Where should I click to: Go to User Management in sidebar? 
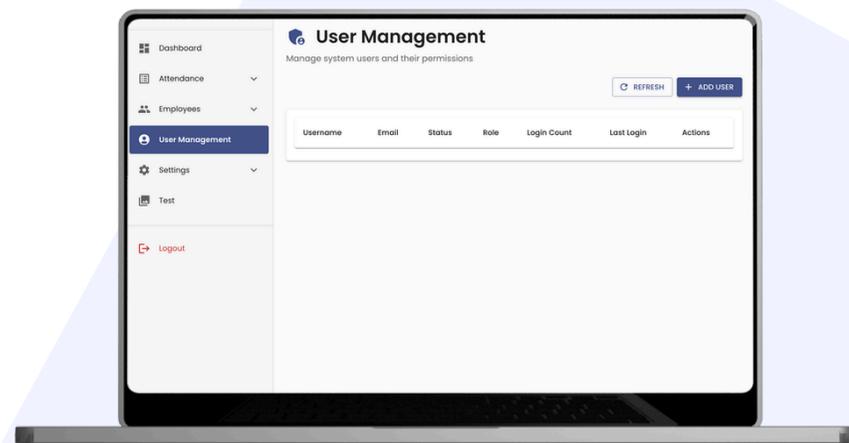tap(199, 140)
